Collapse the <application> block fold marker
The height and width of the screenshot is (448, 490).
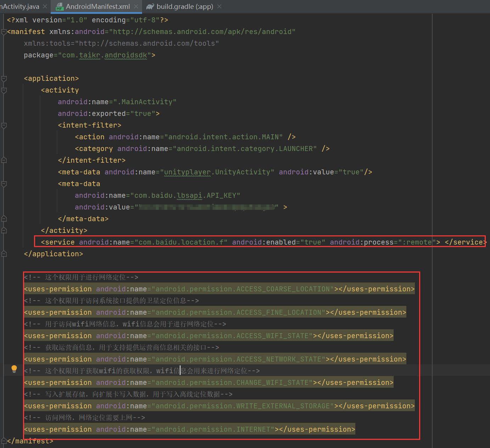point(4,79)
